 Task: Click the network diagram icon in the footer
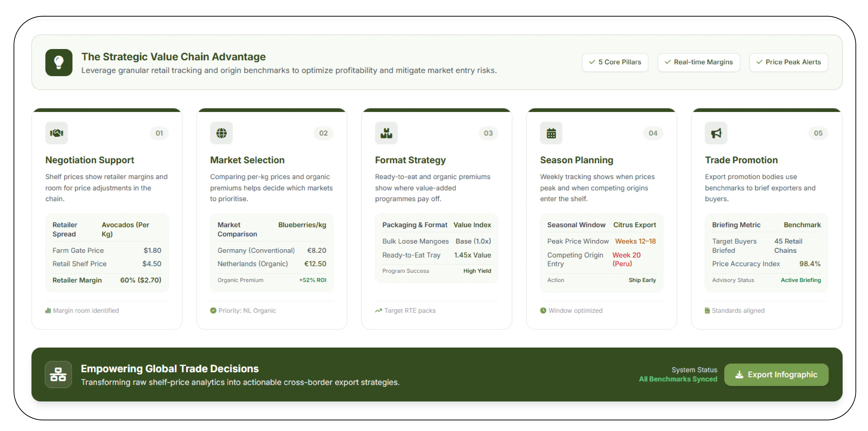(x=58, y=374)
